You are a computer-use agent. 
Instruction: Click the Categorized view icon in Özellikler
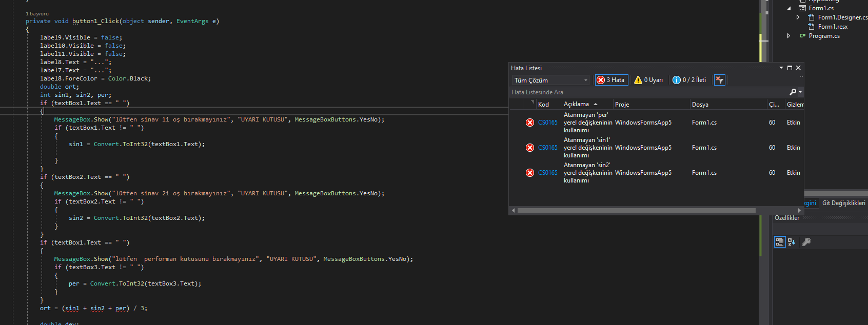click(x=779, y=242)
